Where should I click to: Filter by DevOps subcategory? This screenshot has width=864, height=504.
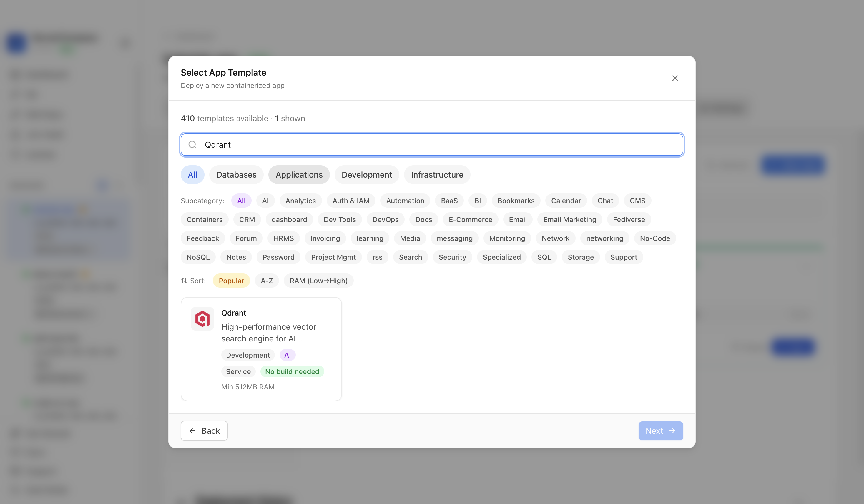pos(386,220)
